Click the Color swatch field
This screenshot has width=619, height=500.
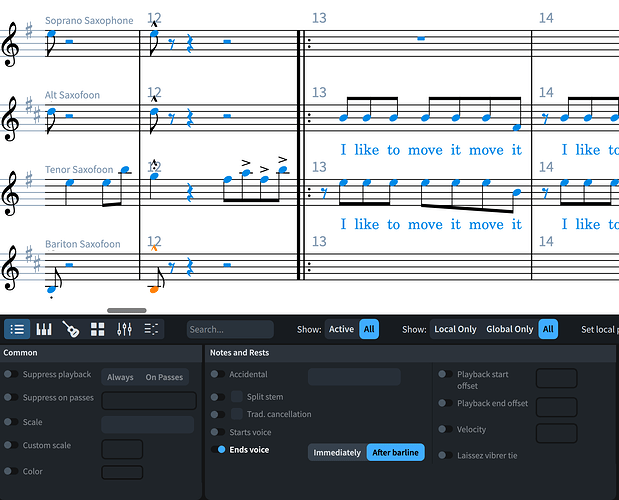coord(122,472)
